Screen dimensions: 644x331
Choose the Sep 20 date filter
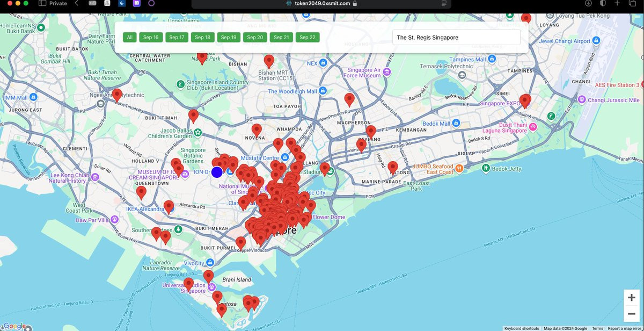[x=255, y=37]
